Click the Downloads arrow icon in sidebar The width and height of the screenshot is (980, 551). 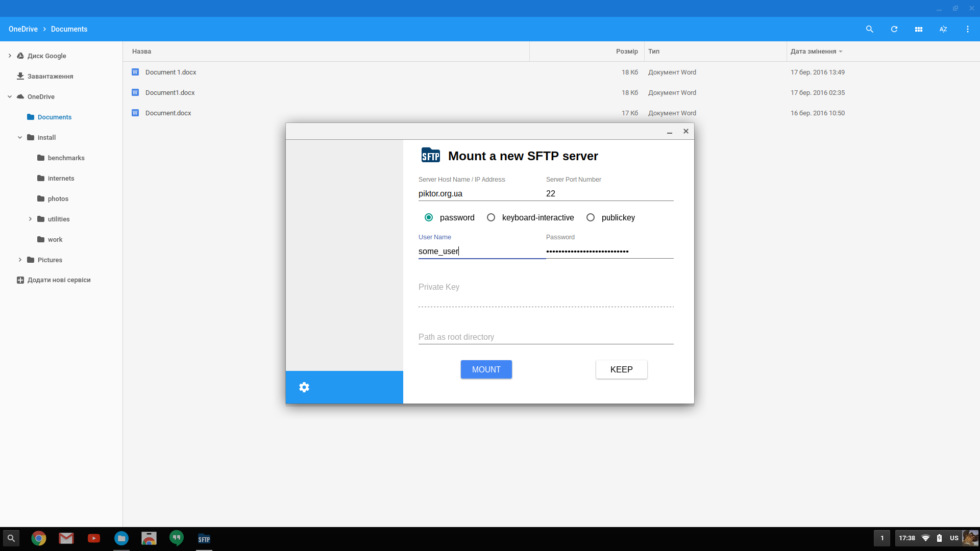[x=20, y=76]
